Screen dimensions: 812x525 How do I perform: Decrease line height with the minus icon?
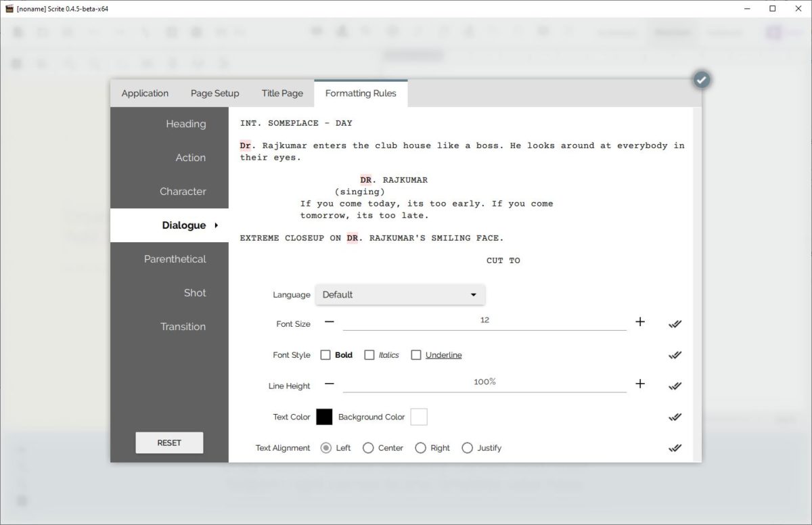(330, 384)
